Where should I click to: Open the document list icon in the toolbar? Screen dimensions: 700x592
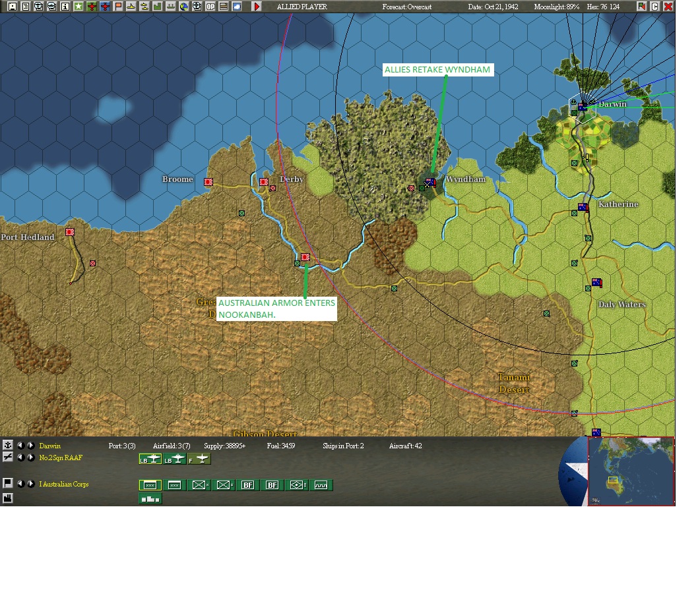[x=26, y=6]
